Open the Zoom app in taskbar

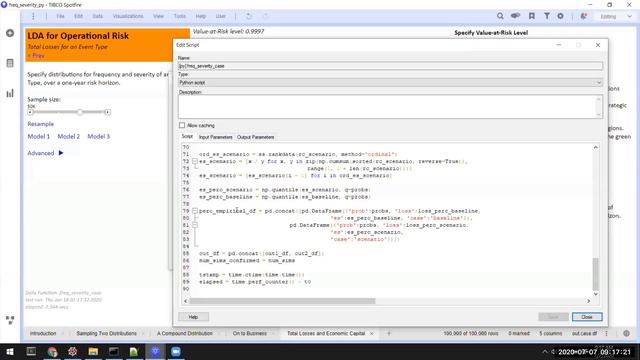point(176,351)
